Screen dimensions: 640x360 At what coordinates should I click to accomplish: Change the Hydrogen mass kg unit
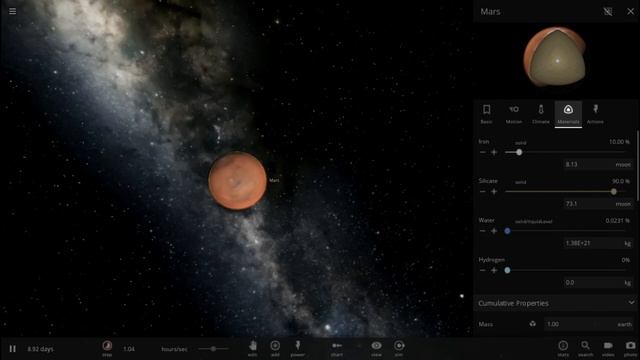coord(627,282)
